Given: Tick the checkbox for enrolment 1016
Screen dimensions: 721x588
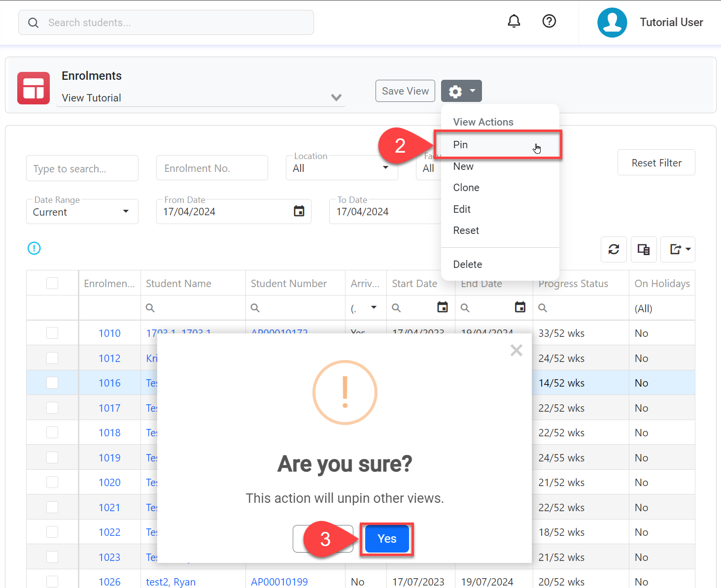Looking at the screenshot, I should click(x=52, y=383).
